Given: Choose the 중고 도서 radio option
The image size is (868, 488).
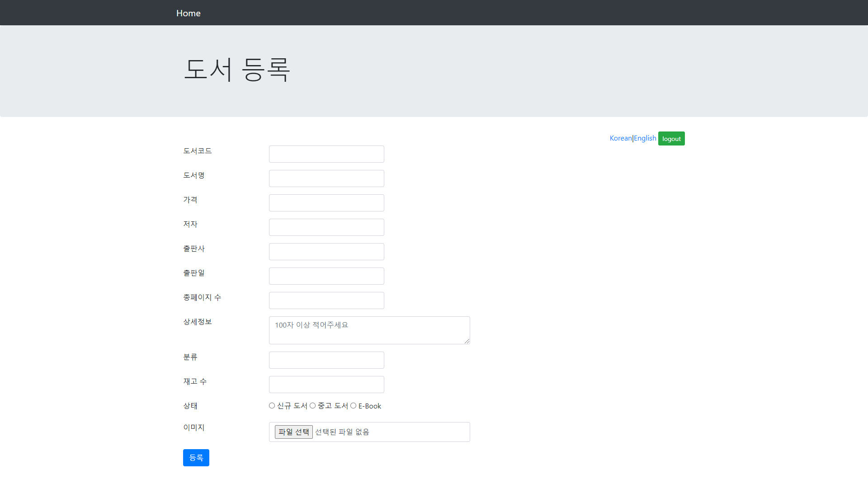Looking at the screenshot, I should (312, 406).
